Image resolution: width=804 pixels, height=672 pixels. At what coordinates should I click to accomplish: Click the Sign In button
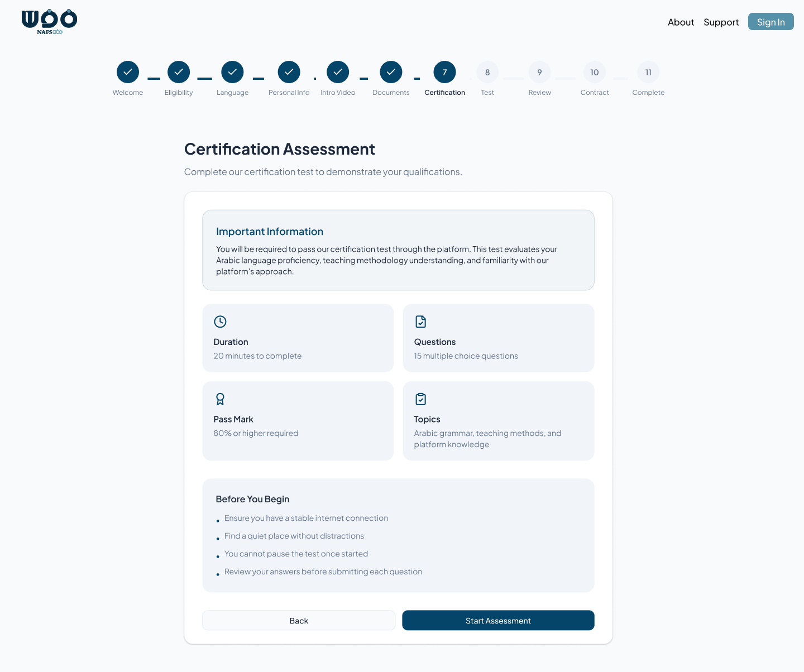tap(770, 21)
